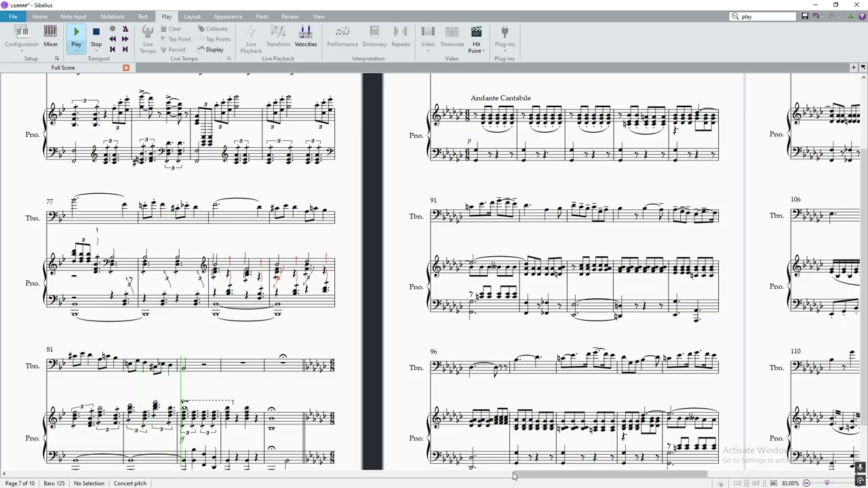This screenshot has height=488, width=868.
Task: Switch to the Text ribbon tab
Action: point(142,16)
